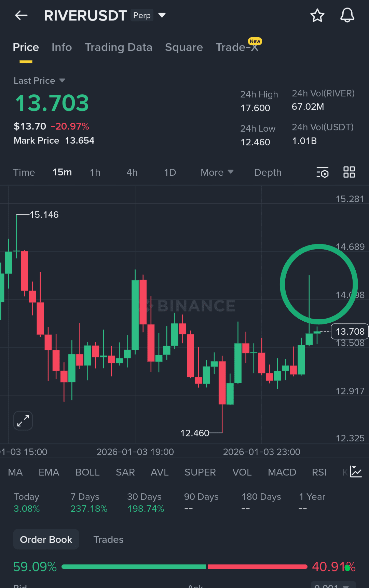Toggle the MACD sub-indicator
Viewport: 369px width, 588px height.
282,472
